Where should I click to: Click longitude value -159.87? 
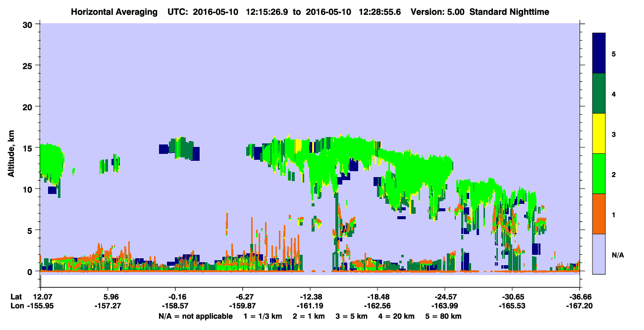coord(242,306)
